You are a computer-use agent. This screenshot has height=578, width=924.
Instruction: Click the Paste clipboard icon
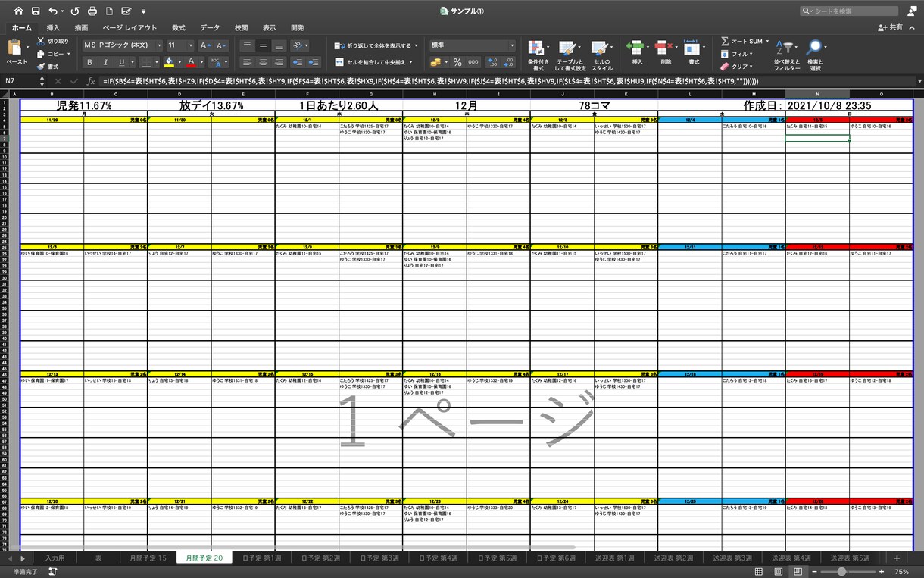[x=15, y=48]
